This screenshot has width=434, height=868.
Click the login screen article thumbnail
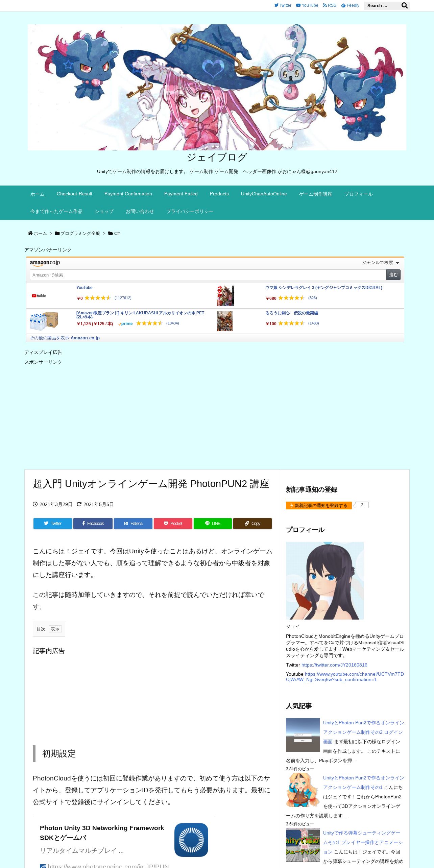(x=303, y=735)
